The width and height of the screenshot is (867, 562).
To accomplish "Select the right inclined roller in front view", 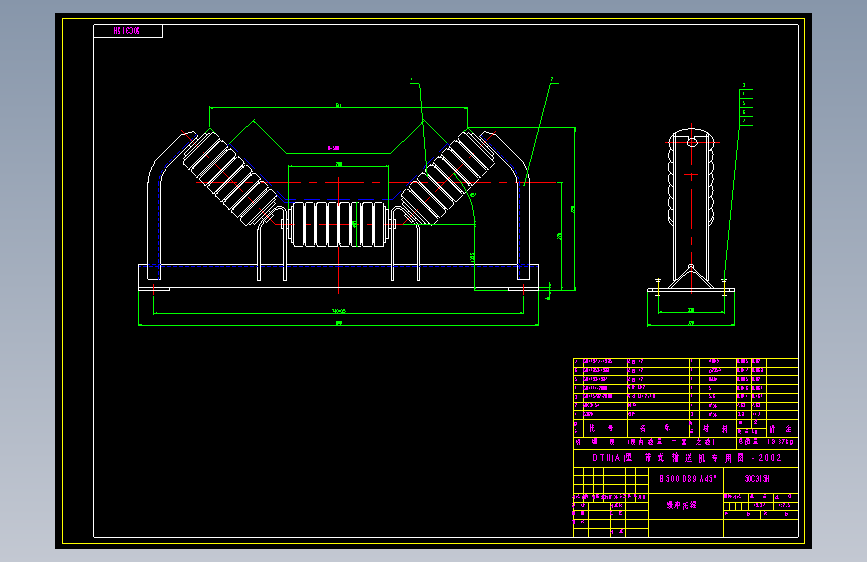I will [x=447, y=177].
